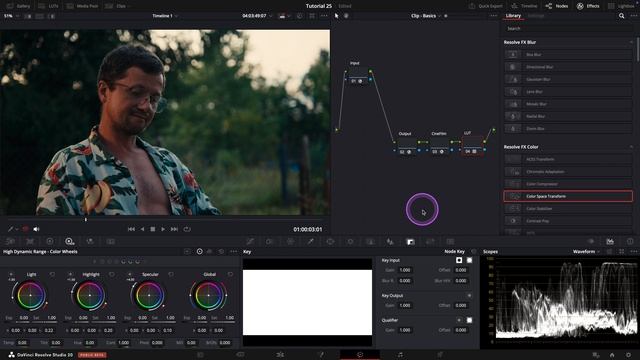640x360 pixels.
Task: Mute the viewer audio speaker icon
Action: point(36,229)
